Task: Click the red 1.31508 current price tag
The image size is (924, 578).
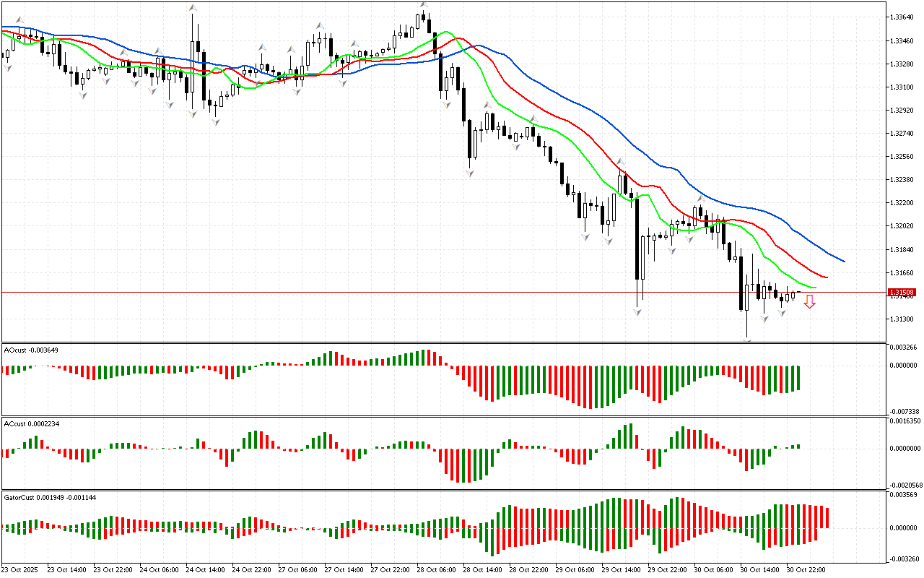Action: click(x=902, y=293)
